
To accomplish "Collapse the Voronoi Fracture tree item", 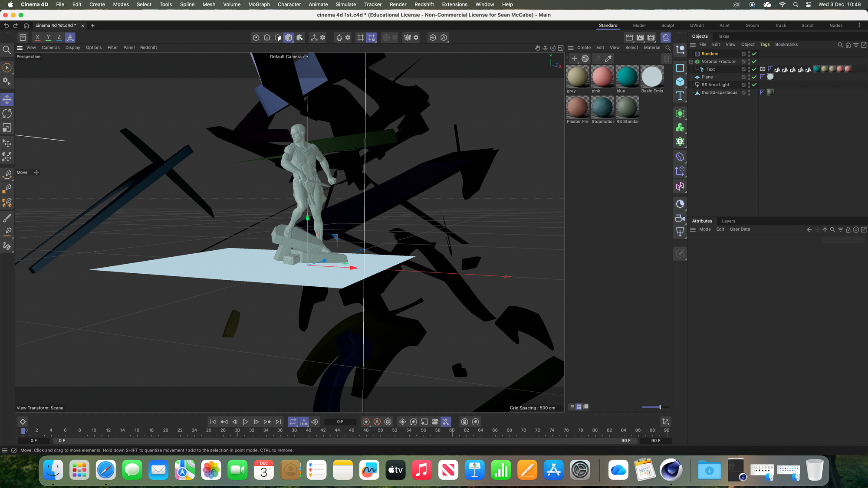I will click(x=691, y=62).
